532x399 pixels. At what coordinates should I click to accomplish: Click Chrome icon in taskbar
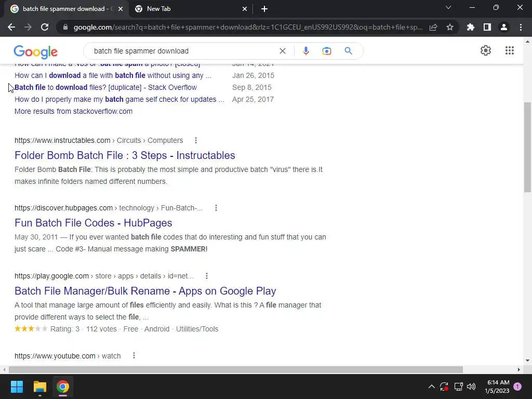tap(63, 387)
